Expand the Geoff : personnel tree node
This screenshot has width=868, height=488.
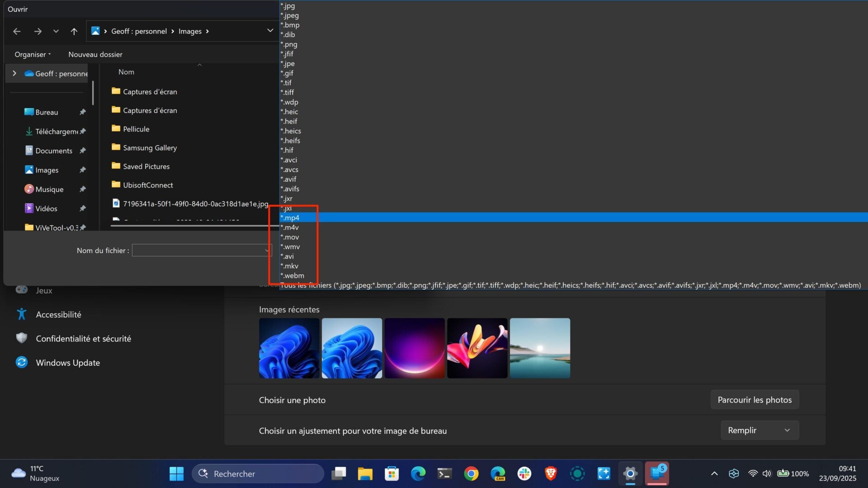pyautogui.click(x=14, y=73)
